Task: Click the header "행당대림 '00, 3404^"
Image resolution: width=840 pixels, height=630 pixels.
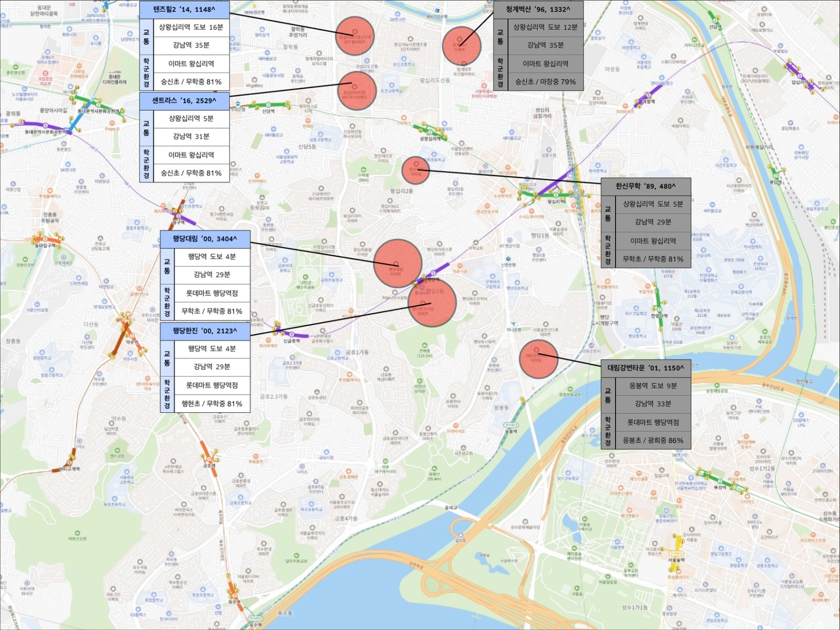Action: point(205,239)
